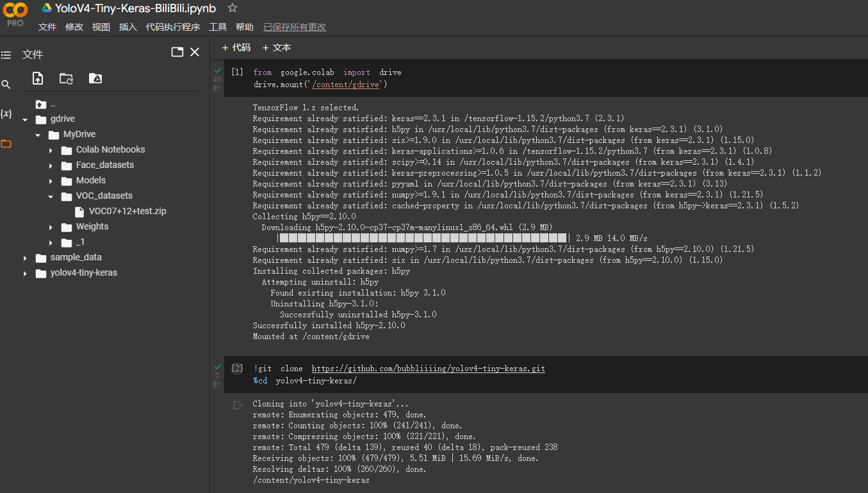Click the refresh folder icon

click(66, 78)
